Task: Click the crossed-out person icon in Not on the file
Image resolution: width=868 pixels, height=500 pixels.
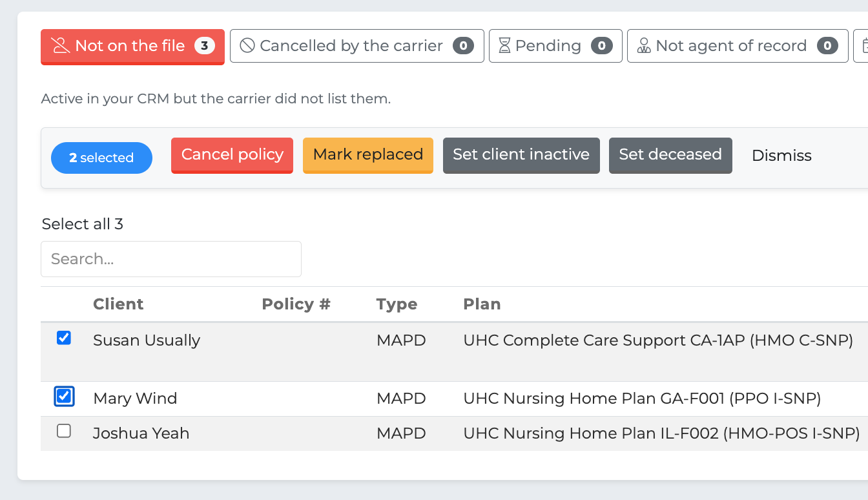Action: point(61,46)
